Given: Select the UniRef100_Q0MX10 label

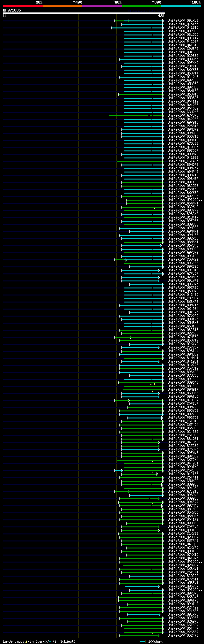Looking at the screenshot, I should point(183,140).
